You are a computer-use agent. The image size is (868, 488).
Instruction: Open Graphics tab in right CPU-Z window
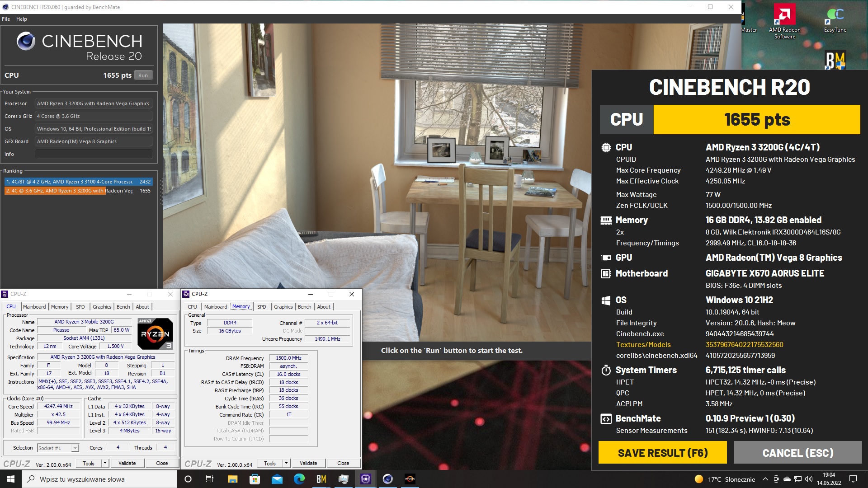click(x=283, y=307)
